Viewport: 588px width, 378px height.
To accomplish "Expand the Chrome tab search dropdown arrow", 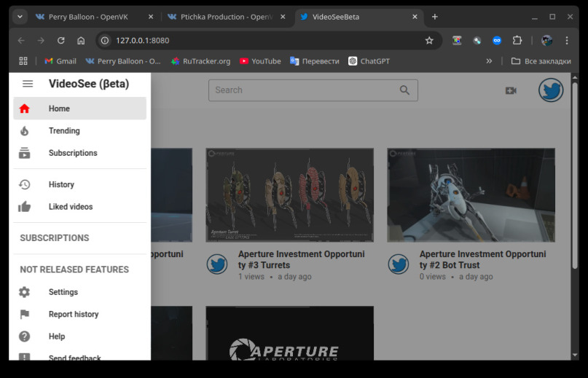I will click(20, 17).
